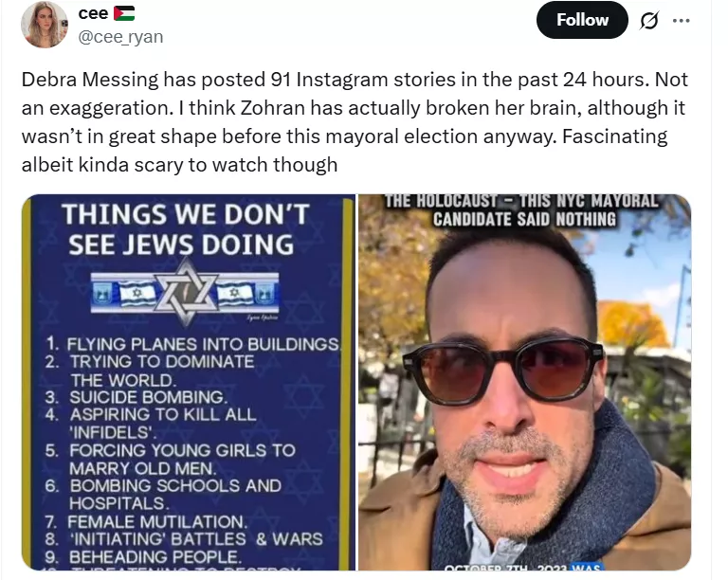Click the "Candidate Said Nothing" caption on right image
728x580 pixels.
tap(524, 219)
